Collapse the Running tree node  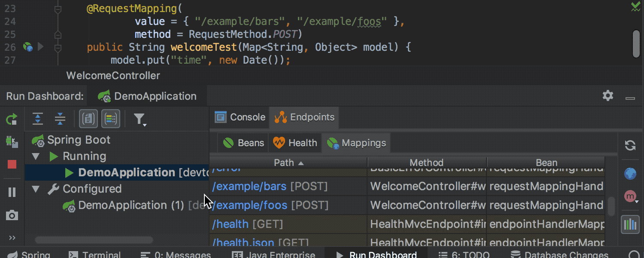(x=36, y=156)
